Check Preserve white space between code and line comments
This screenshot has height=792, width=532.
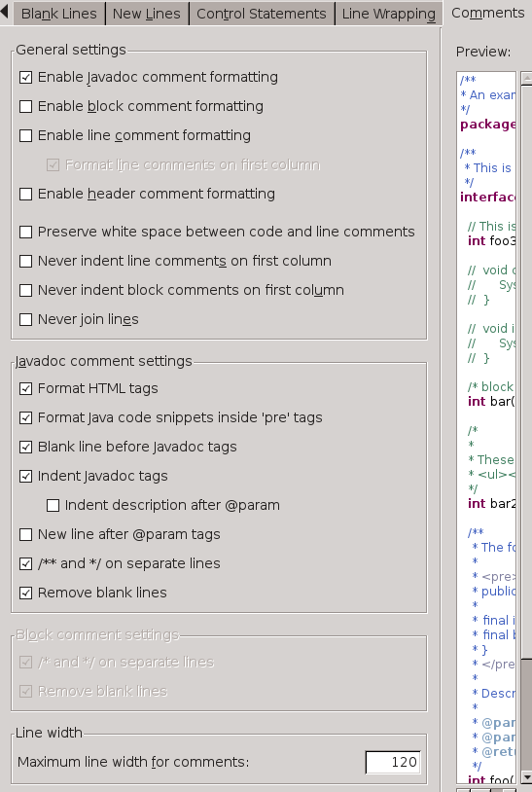25,232
